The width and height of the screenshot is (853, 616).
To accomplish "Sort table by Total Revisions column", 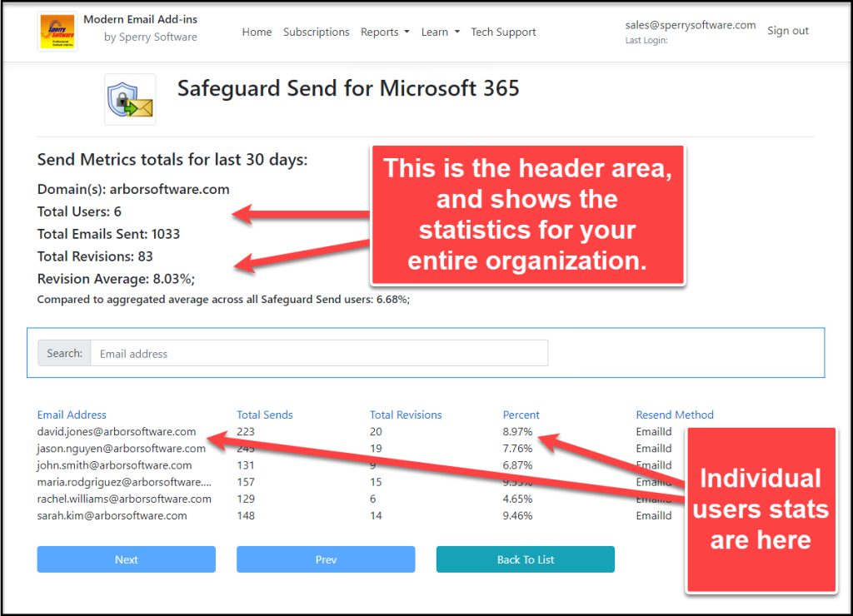I will tap(406, 415).
